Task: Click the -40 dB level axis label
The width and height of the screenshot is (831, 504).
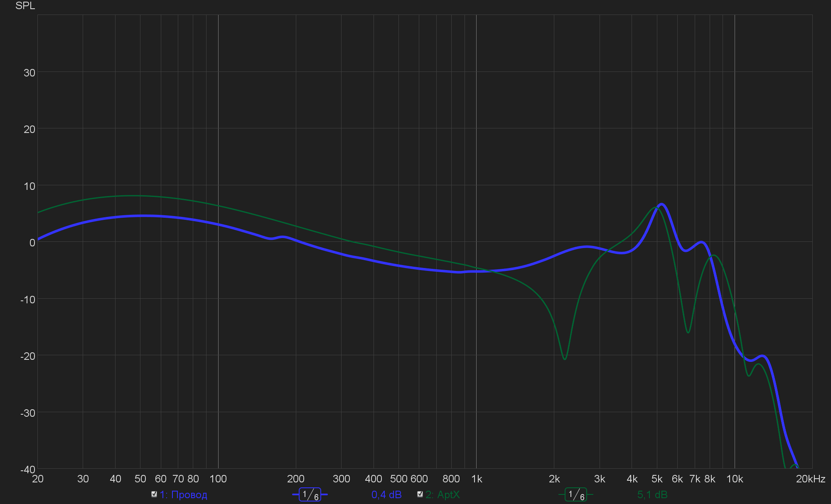Action: (x=28, y=470)
